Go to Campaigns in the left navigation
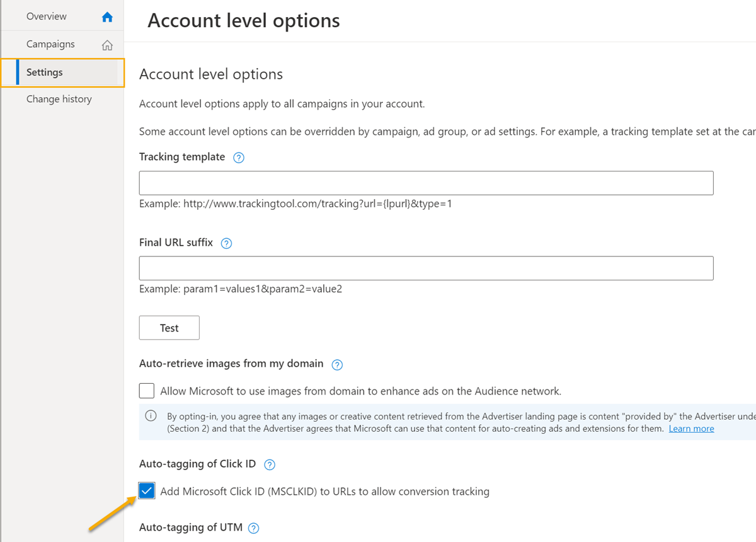 [50, 44]
